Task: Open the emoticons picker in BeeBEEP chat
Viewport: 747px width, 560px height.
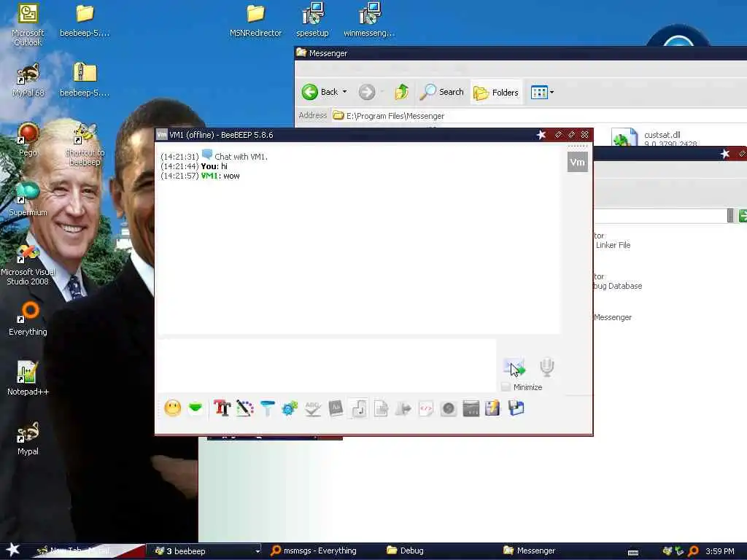Action: tap(172, 408)
